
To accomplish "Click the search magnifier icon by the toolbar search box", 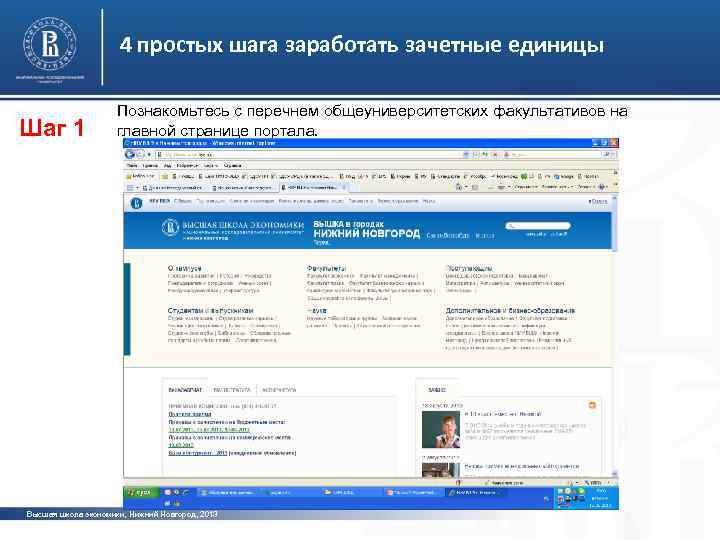I will click(607, 155).
